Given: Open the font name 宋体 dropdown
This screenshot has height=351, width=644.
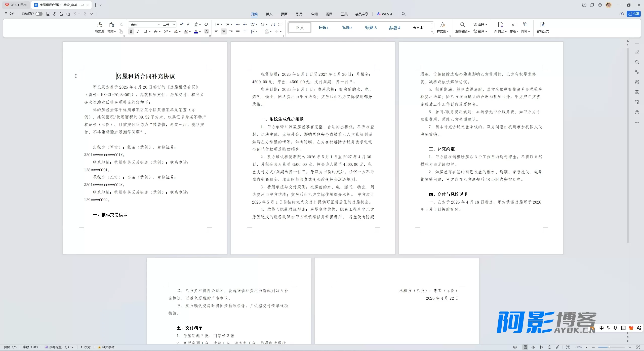Looking at the screenshot, I should click(159, 24).
